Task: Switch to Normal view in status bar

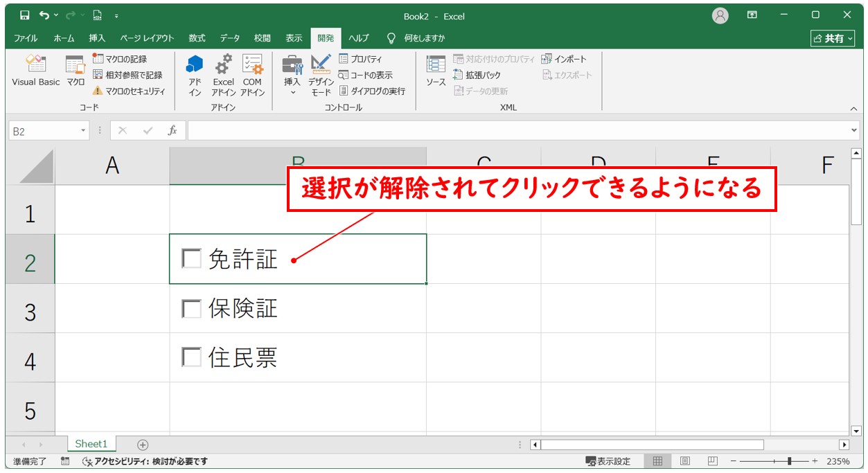Action: (x=658, y=461)
